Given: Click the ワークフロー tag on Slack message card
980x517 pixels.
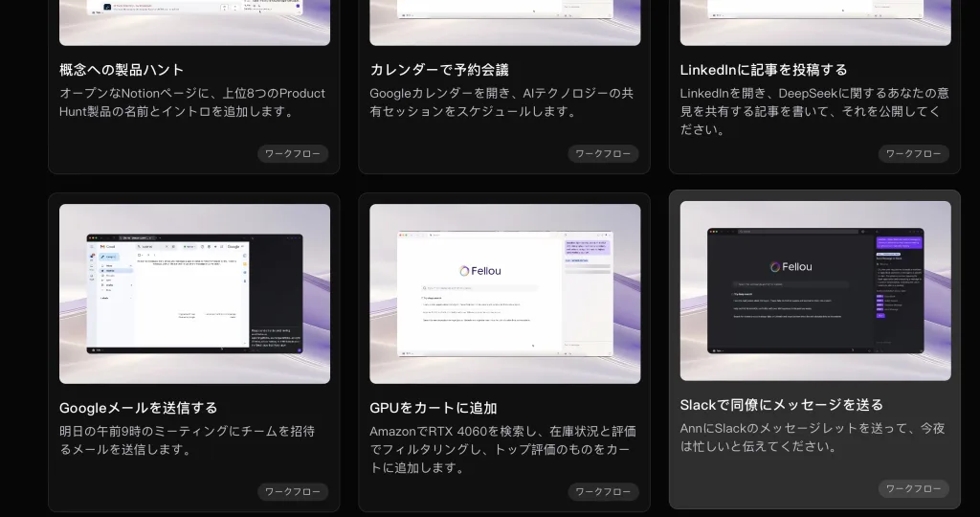Looking at the screenshot, I should click(x=914, y=489).
